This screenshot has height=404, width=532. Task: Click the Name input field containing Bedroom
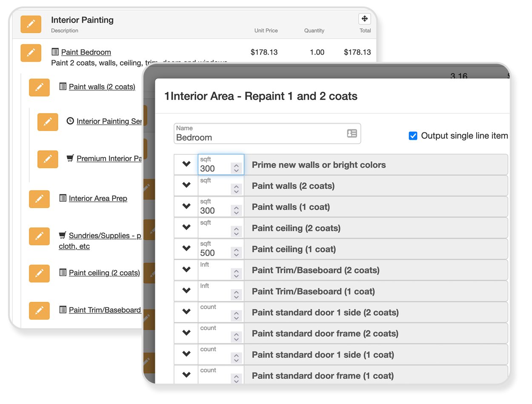(260, 137)
